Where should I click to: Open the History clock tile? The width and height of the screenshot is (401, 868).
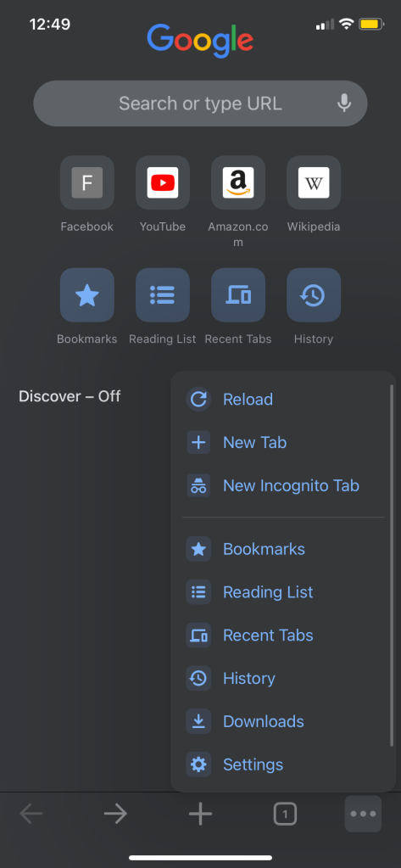314,295
